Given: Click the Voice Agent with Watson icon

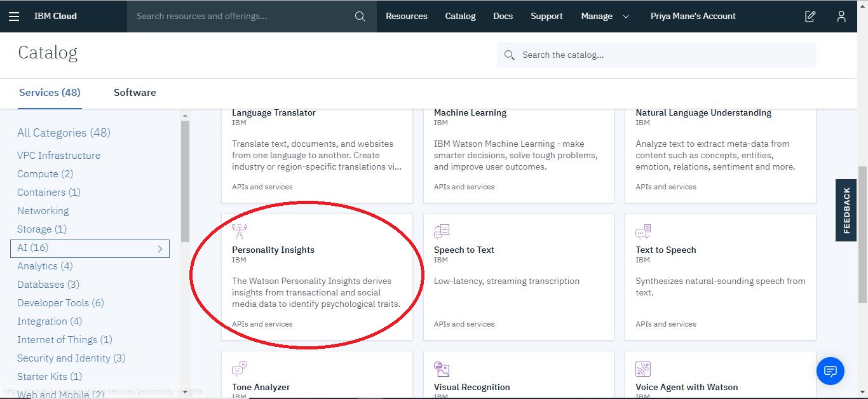Looking at the screenshot, I should (642, 369).
